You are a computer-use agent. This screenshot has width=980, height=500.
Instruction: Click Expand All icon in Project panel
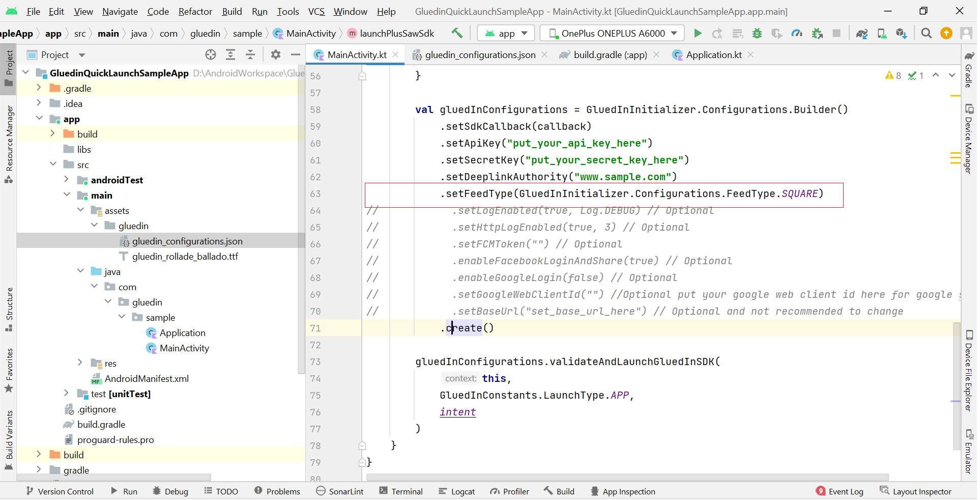pos(230,54)
